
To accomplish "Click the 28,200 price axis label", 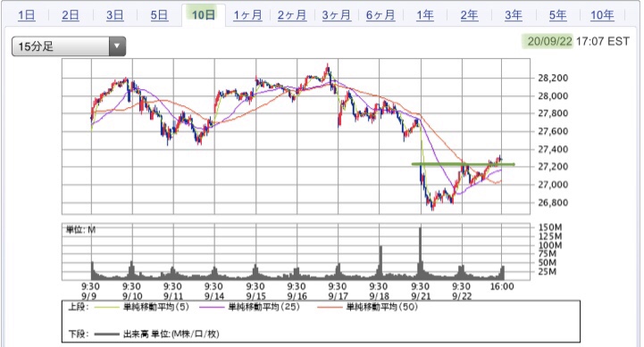I will coord(553,78).
